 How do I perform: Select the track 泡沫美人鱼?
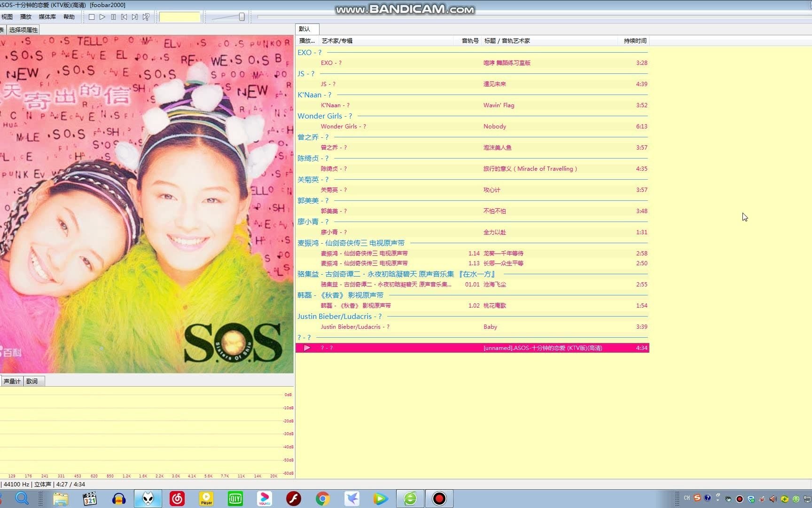point(472,148)
